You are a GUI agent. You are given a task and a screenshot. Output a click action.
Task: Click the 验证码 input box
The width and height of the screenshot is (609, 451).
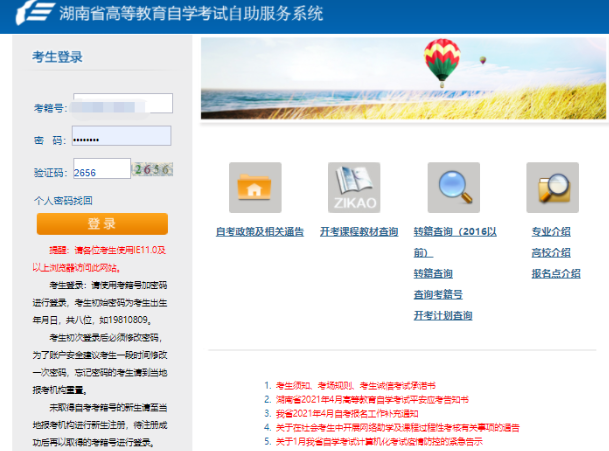(102, 169)
